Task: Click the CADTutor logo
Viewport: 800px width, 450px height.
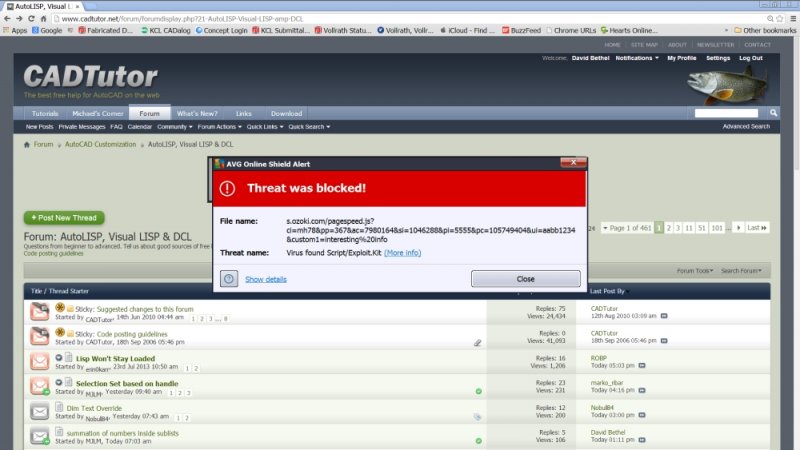Action: click(91, 77)
